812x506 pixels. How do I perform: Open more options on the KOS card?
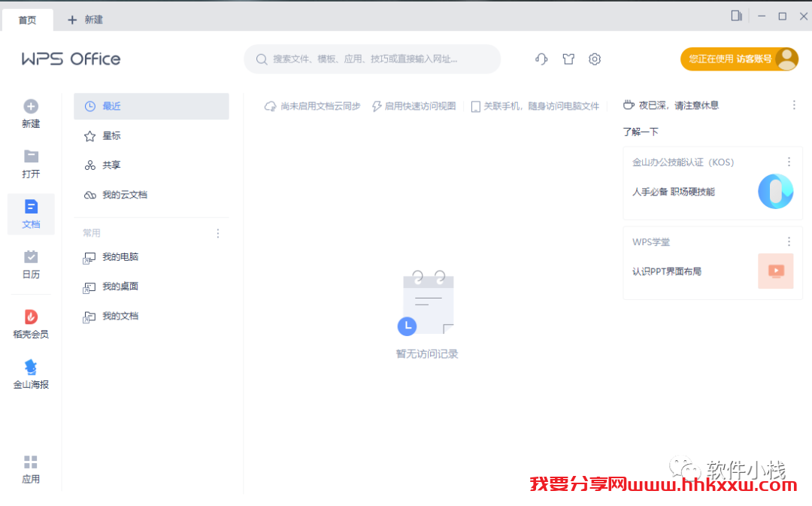click(x=789, y=162)
